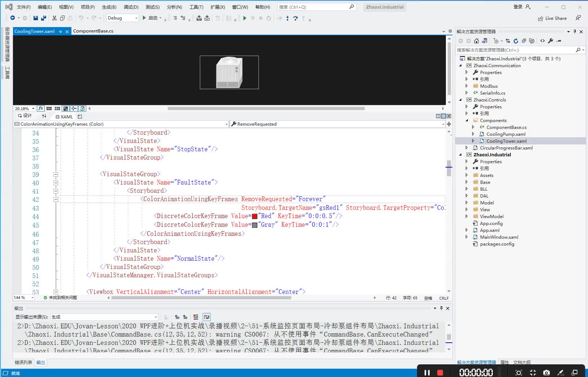
Task: Select CoolingPump.xaml in Solution Explorer
Action: (506, 134)
